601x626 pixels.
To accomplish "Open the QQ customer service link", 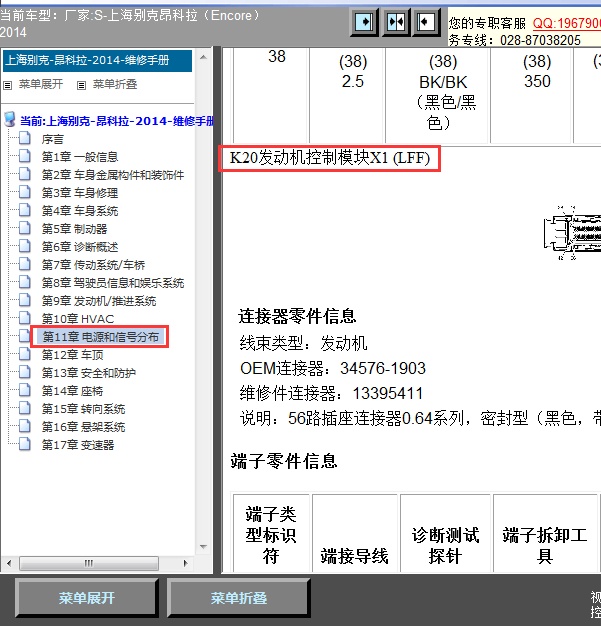I will coord(567,23).
